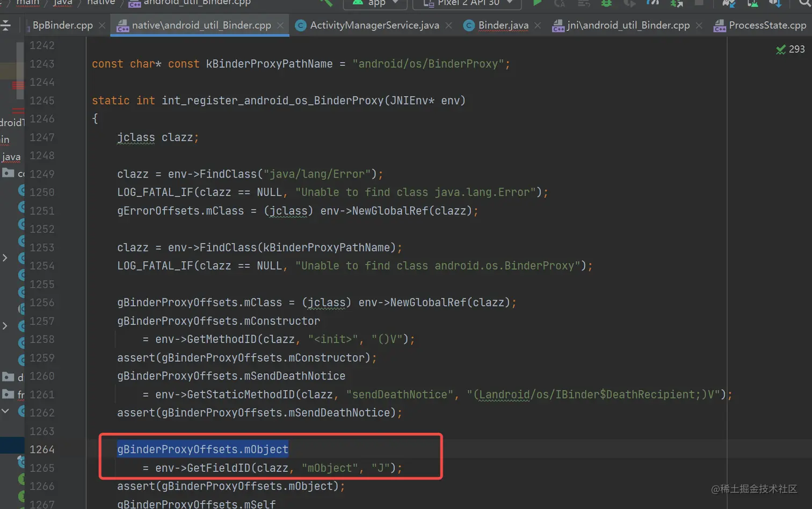812x509 pixels.
Task: Click the Debug app bug icon
Action: [x=606, y=3]
